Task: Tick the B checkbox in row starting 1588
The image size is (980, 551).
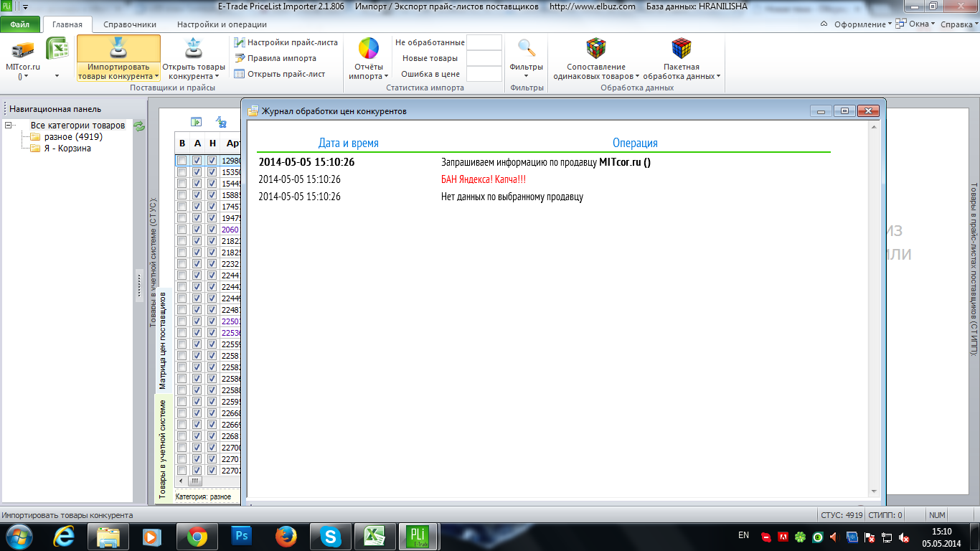Action: tap(182, 196)
